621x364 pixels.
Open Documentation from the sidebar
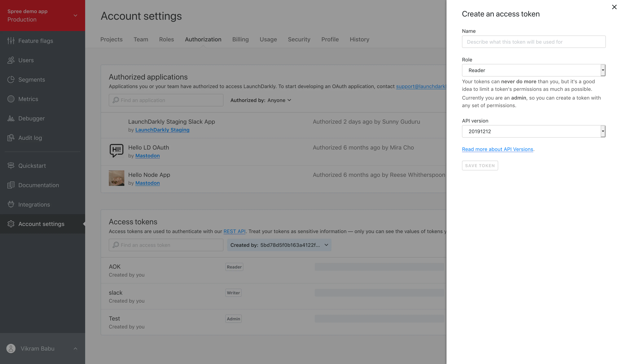point(11,185)
